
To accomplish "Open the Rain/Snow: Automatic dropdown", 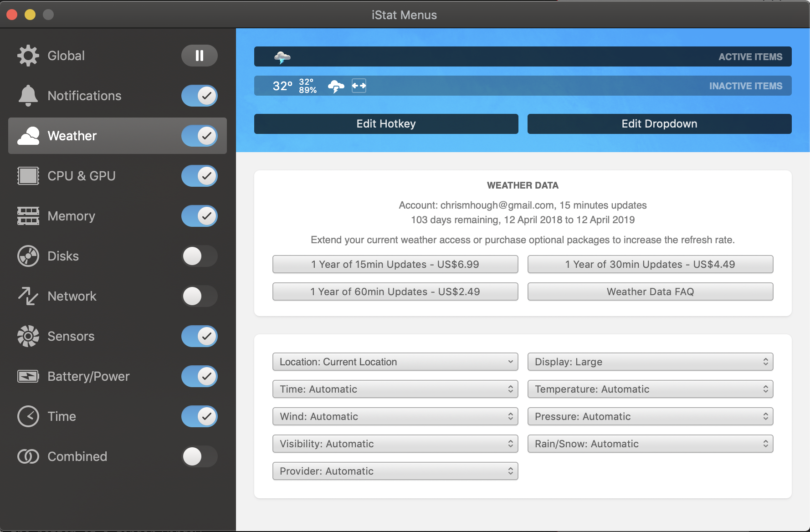I will click(651, 444).
